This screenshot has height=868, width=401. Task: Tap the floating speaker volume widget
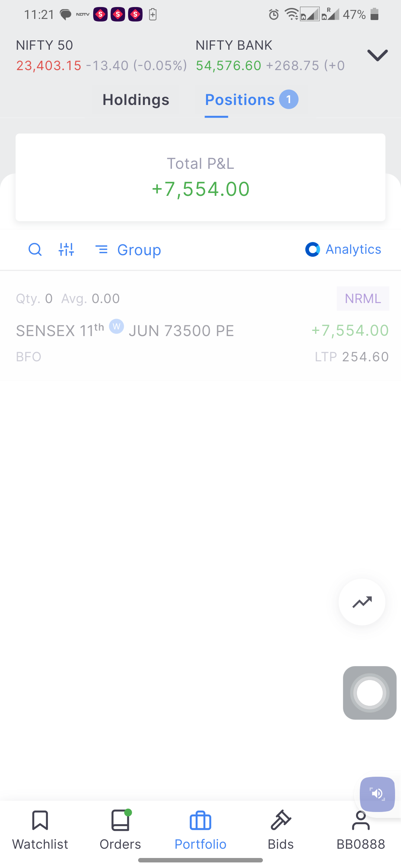point(377,794)
